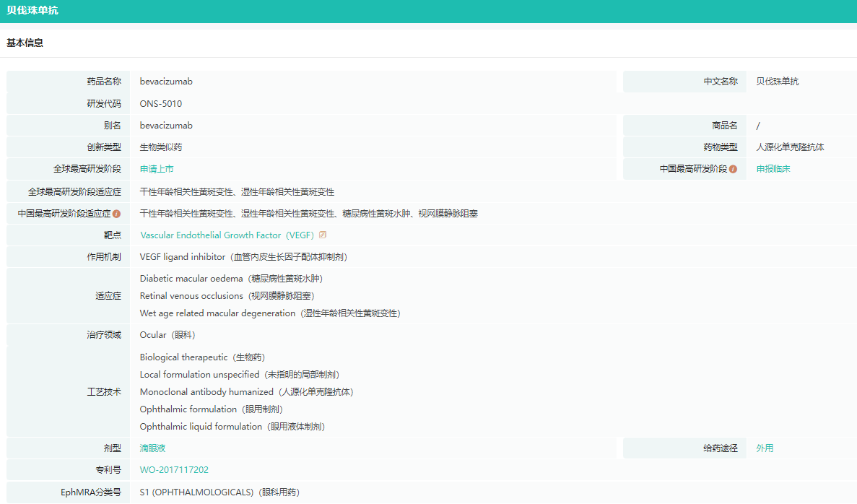Click the S1 (OPHTHALMOLOGICALS) classification value
The height and width of the screenshot is (504, 857).
point(219,492)
